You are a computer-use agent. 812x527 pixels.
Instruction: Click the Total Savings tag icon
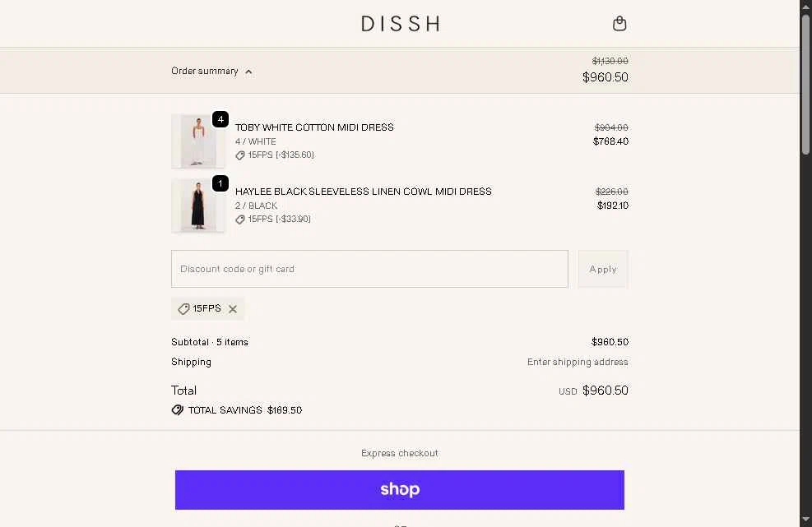(x=178, y=410)
